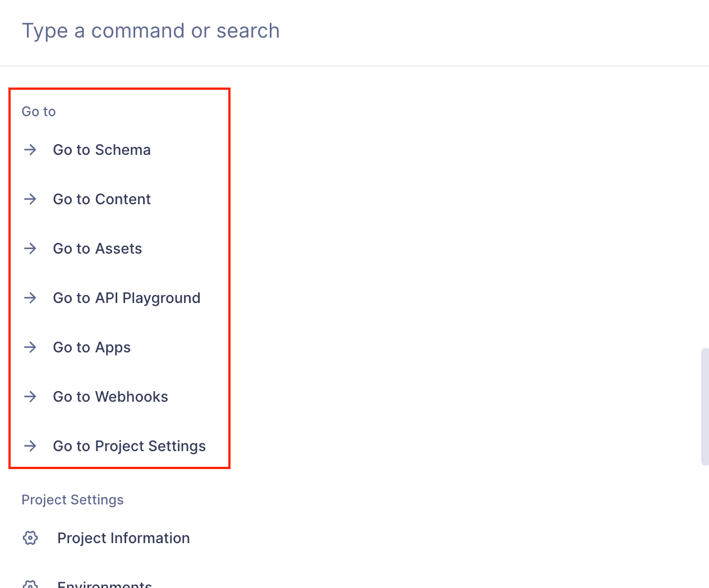Click the arrow icon beside Go to Schema
Screen dimensions: 709x588
point(30,149)
